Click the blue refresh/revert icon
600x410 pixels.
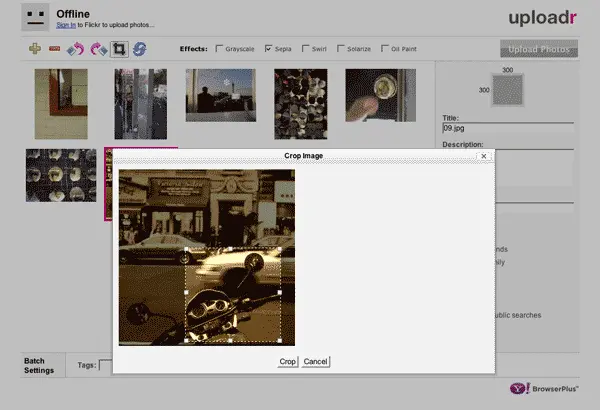pyautogui.click(x=140, y=49)
